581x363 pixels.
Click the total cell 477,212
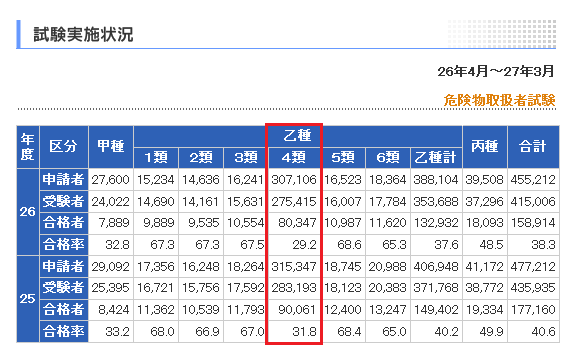click(x=533, y=266)
